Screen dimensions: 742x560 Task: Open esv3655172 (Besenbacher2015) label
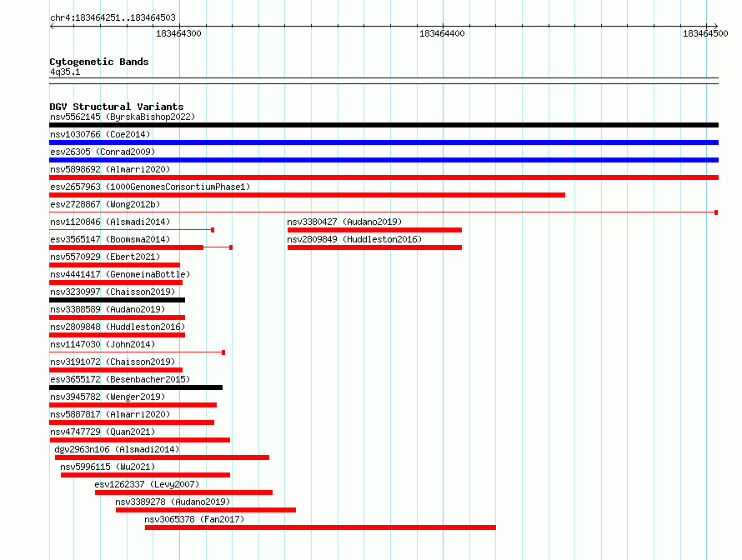tap(120, 379)
